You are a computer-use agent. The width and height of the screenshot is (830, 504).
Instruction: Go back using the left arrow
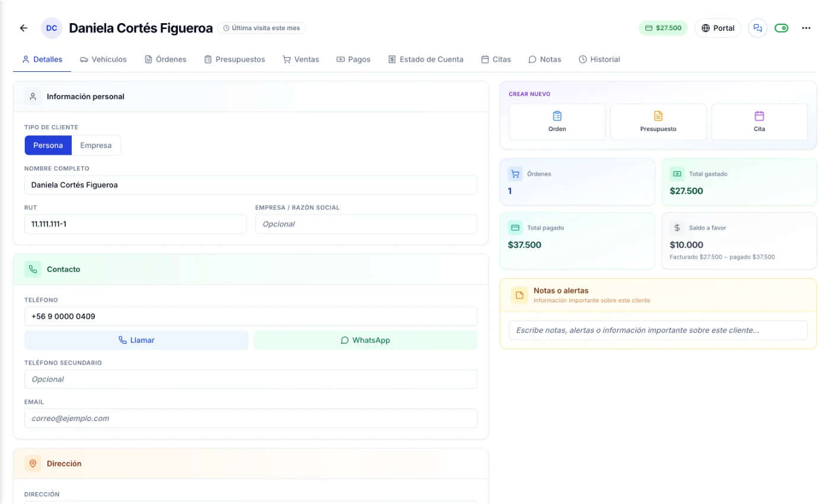point(24,28)
